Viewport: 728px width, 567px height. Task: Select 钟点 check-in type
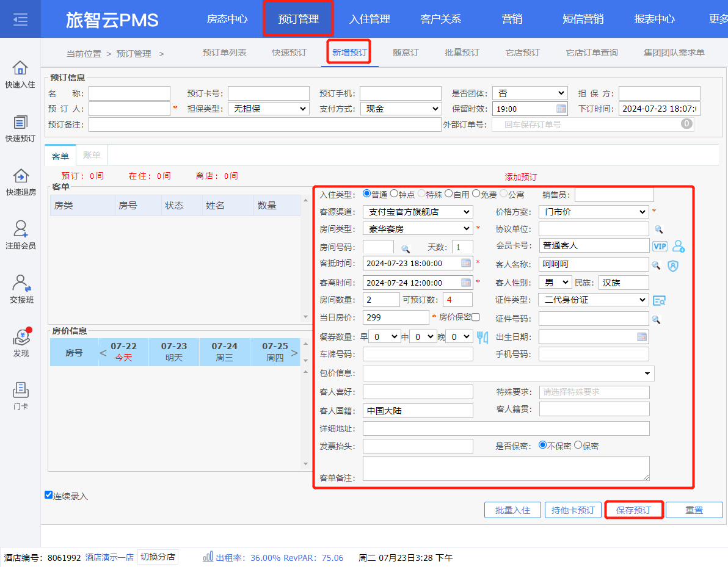coord(394,193)
